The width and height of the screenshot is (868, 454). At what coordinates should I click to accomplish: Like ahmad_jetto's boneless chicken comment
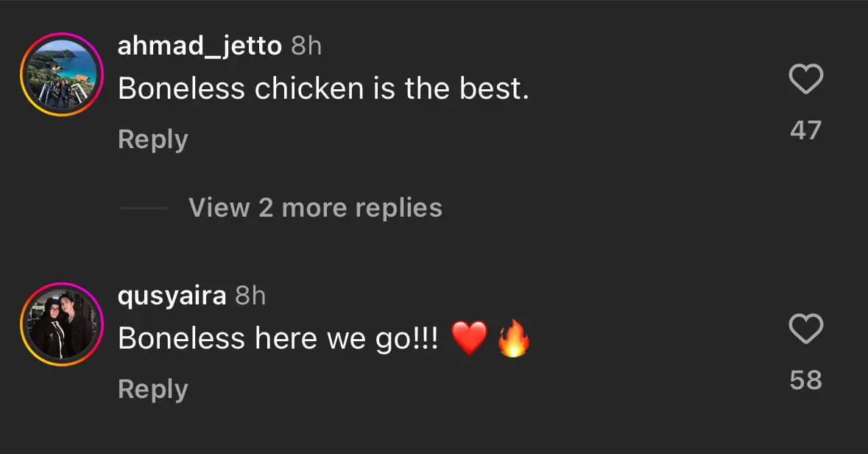click(805, 79)
